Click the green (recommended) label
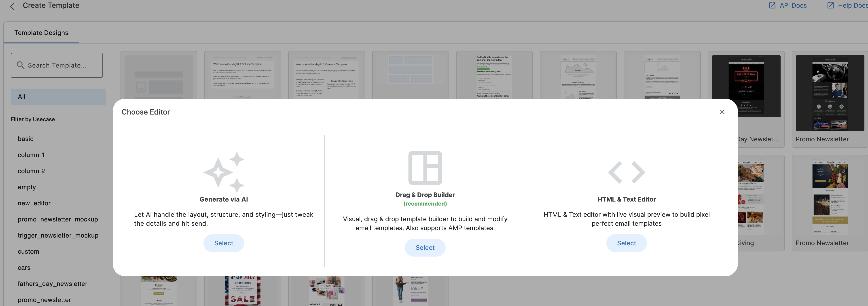Screen dimensions: 868x306 pos(425,204)
